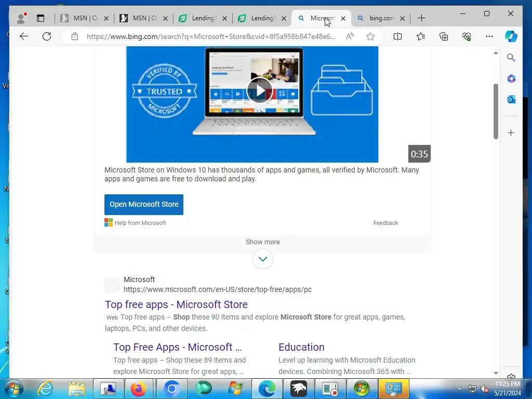
Task: Click Feedback link
Action: tap(385, 223)
